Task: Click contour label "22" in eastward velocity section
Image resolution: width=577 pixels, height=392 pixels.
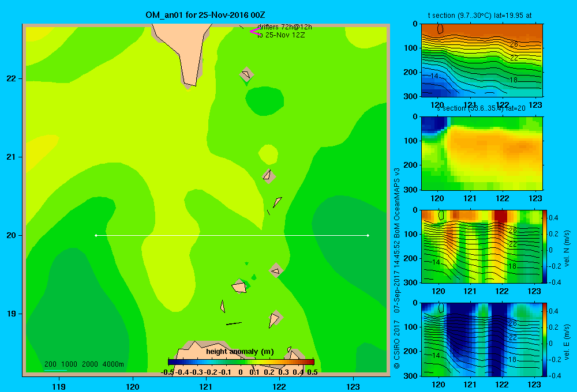Action: [x=513, y=337]
